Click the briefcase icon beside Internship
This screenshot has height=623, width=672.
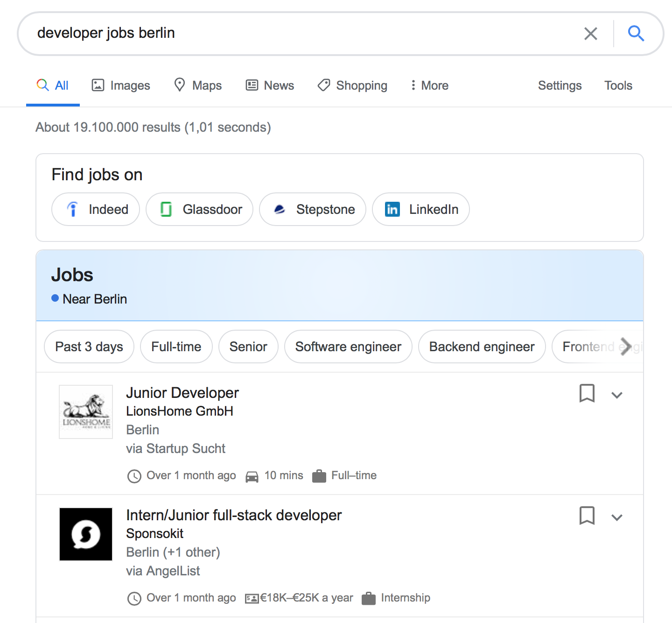point(369,598)
